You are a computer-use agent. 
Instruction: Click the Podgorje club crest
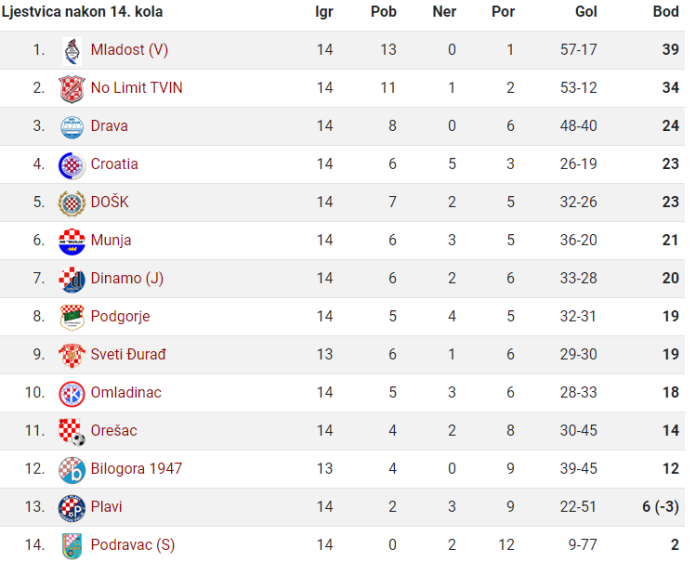(72, 317)
